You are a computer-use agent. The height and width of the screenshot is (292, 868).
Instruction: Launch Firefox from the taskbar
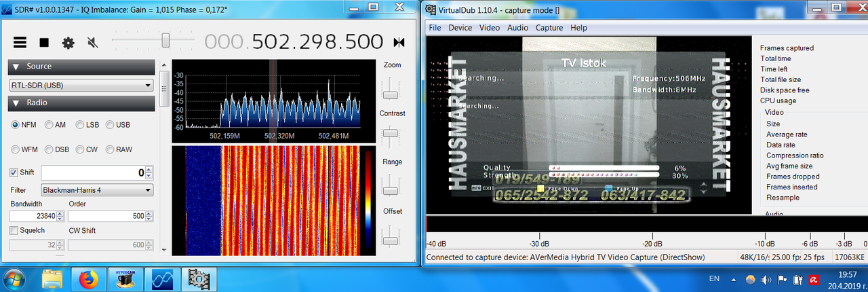coord(88,279)
